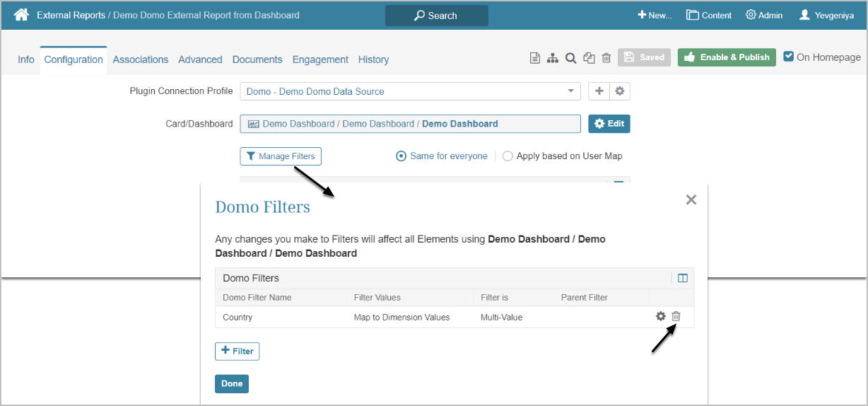This screenshot has width=868, height=406.
Task: Toggle the Domo Filters column layout icon
Action: pyautogui.click(x=682, y=278)
